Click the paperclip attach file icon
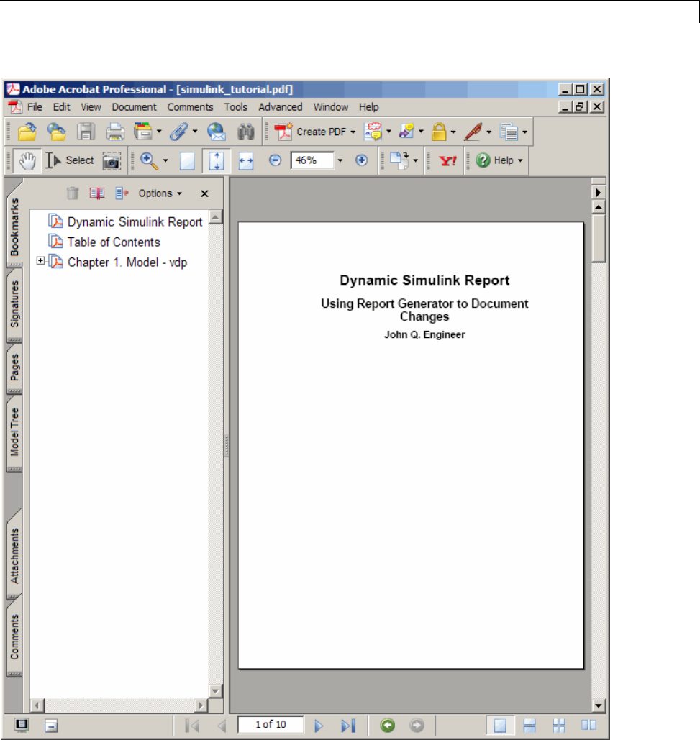This screenshot has width=700, height=740. coord(179,132)
